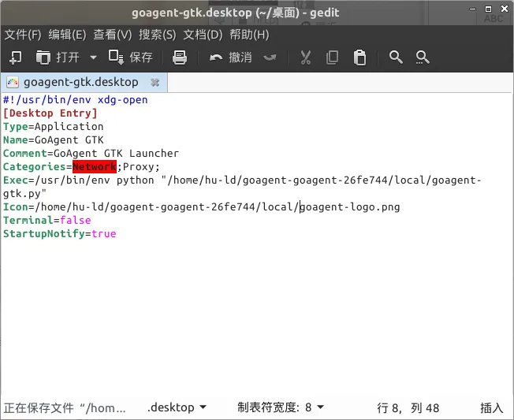Open the 帮助(H) menu
The image size is (514, 420).
coord(249,35)
